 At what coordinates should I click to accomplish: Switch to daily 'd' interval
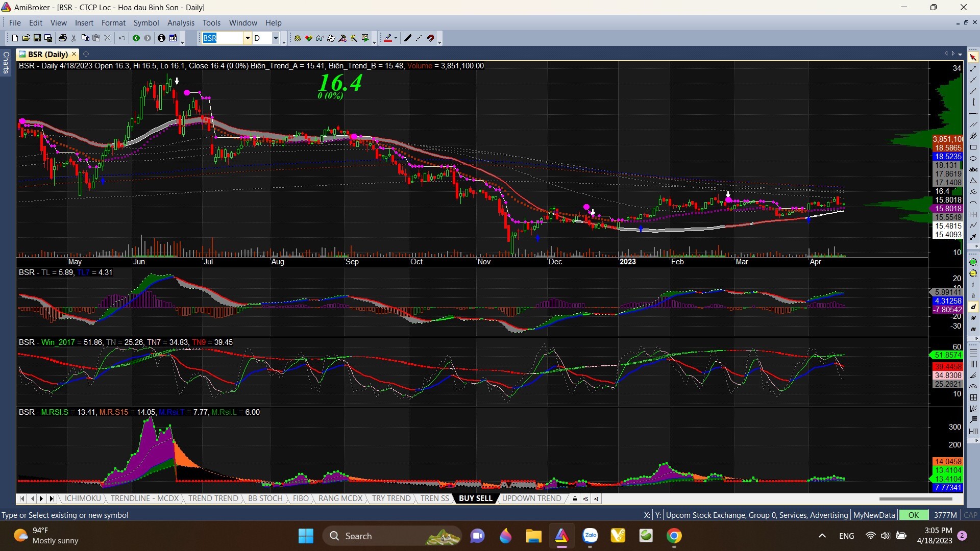[x=973, y=307]
